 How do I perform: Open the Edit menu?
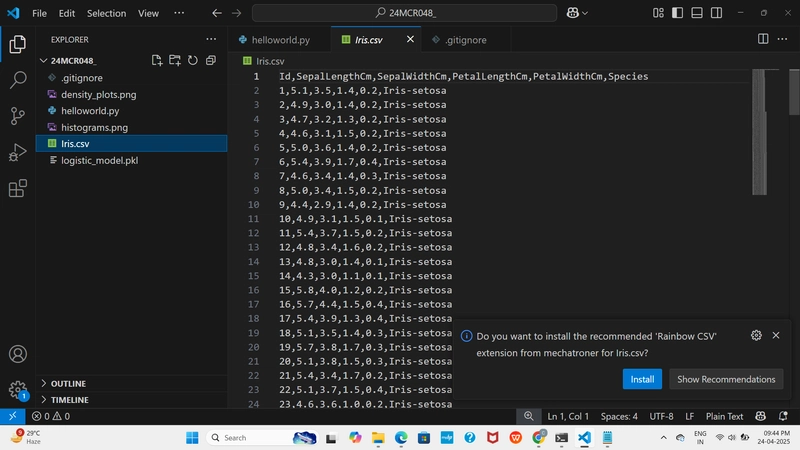tap(67, 13)
